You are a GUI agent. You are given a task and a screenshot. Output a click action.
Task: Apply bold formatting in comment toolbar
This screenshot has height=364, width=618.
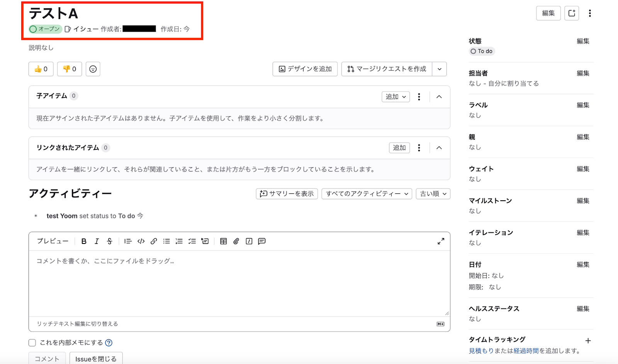tap(84, 241)
